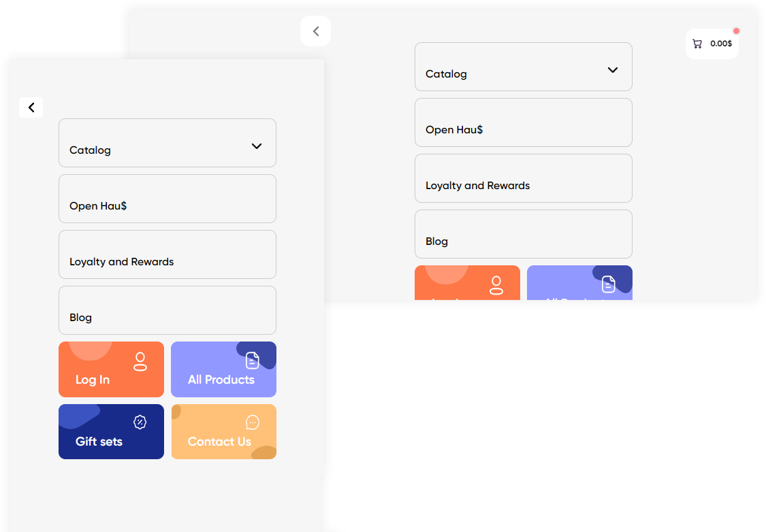The height and width of the screenshot is (532, 766).
Task: Click the back arrow in the left mobile menu
Action: click(31, 107)
